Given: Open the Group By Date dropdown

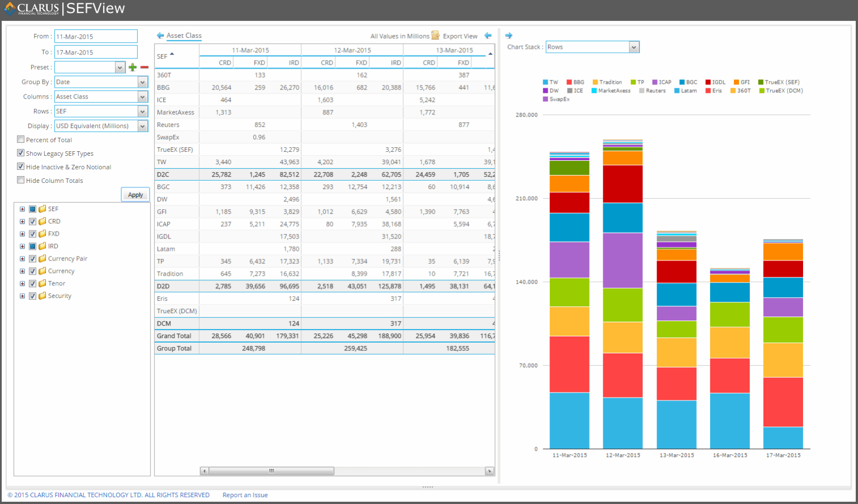Looking at the screenshot, I should click(x=143, y=82).
